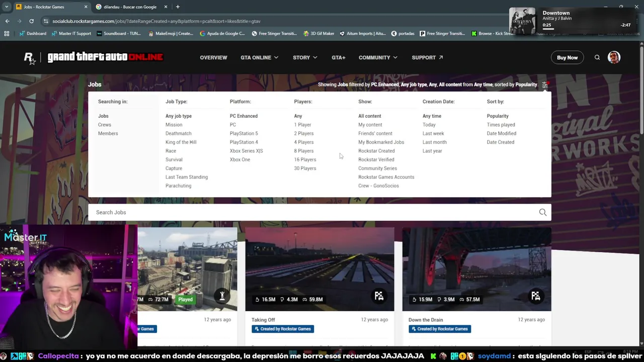Open tab search dropdown arrow in tab strip
Screen dimensions: 644x362
coord(6,7)
